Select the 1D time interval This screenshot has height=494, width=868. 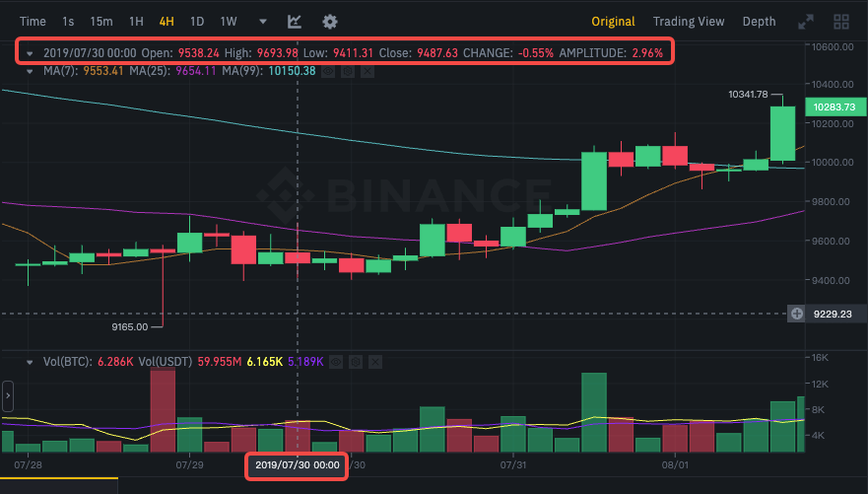pyautogui.click(x=197, y=21)
